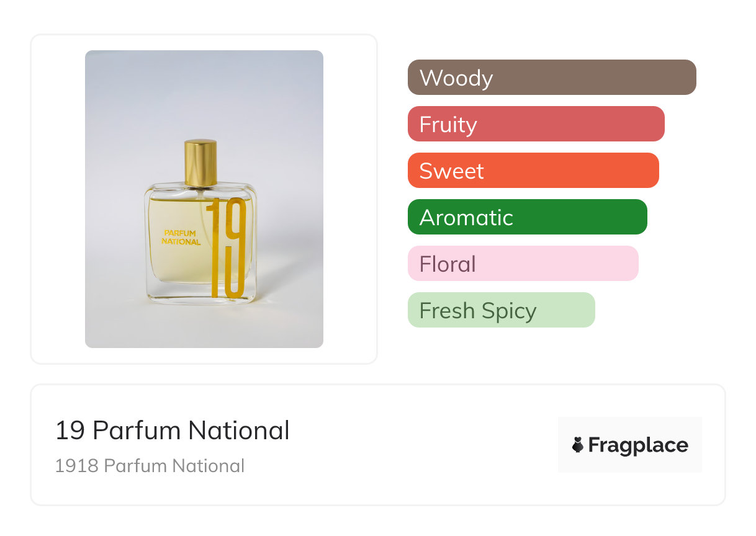Click the gray photo floor below the bottle
Screen dimensions: 756x536
(204, 326)
